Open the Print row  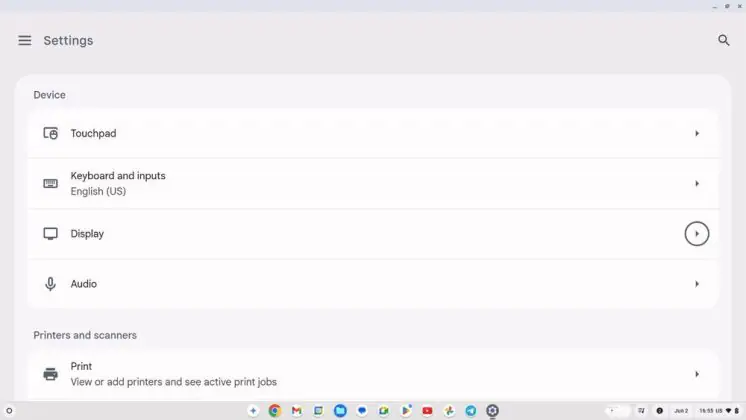[x=373, y=374]
